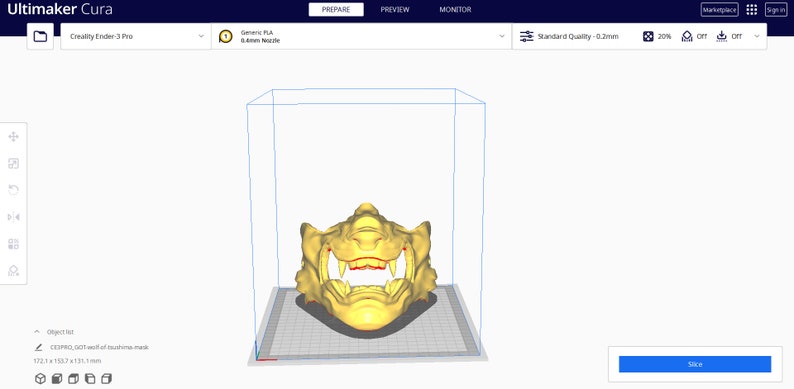Switch to front view cube icon

(x=57, y=378)
